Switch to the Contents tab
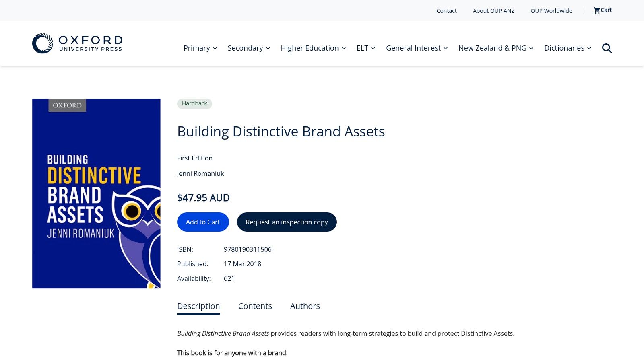 coord(255,306)
